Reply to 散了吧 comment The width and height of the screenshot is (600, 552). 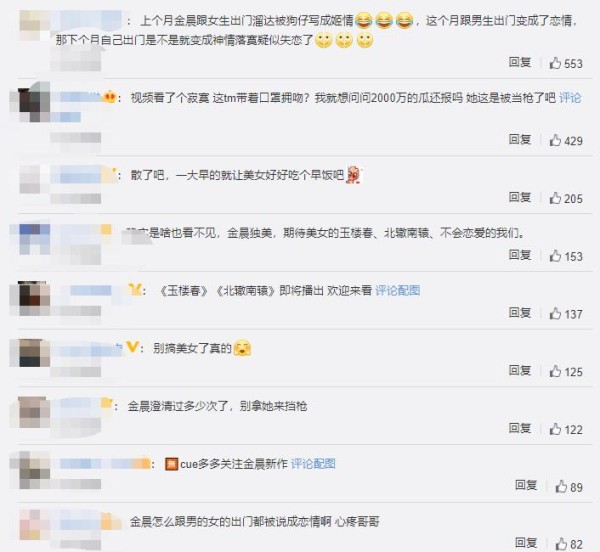tap(520, 197)
